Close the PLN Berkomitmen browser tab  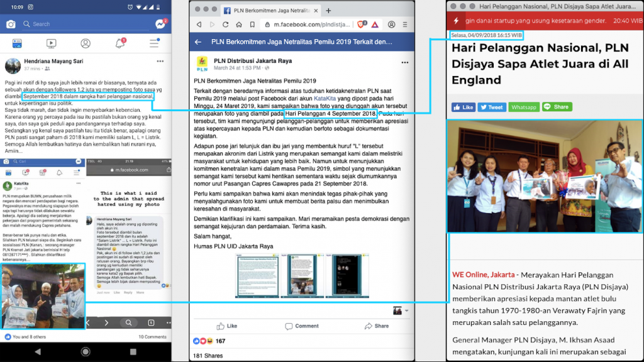316,11
